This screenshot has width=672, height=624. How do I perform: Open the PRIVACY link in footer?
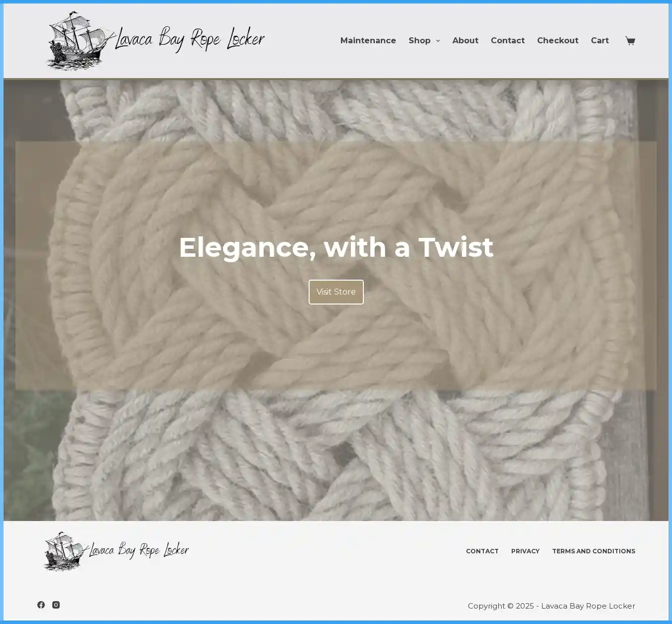click(525, 551)
